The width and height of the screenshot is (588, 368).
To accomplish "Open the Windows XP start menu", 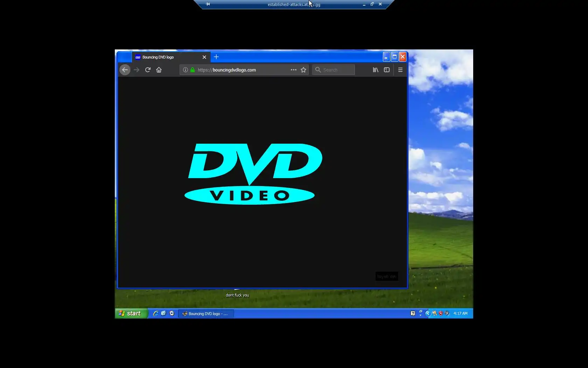I will (132, 313).
